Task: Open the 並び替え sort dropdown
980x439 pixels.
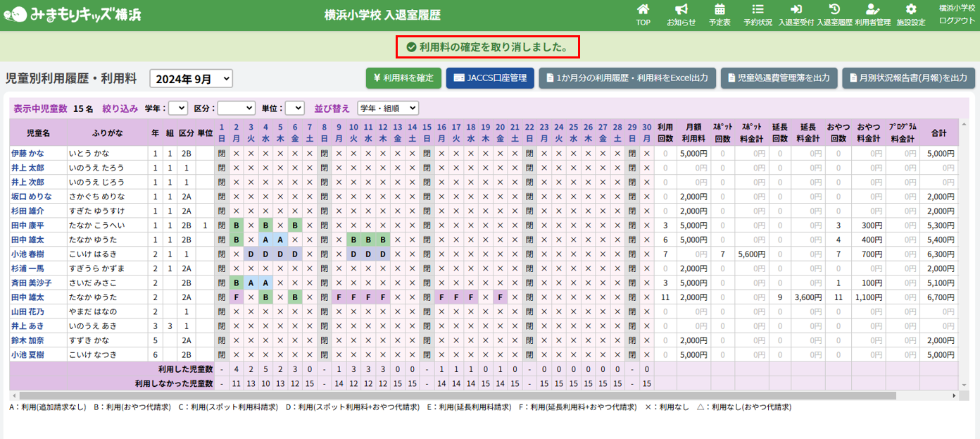Action: (x=387, y=108)
